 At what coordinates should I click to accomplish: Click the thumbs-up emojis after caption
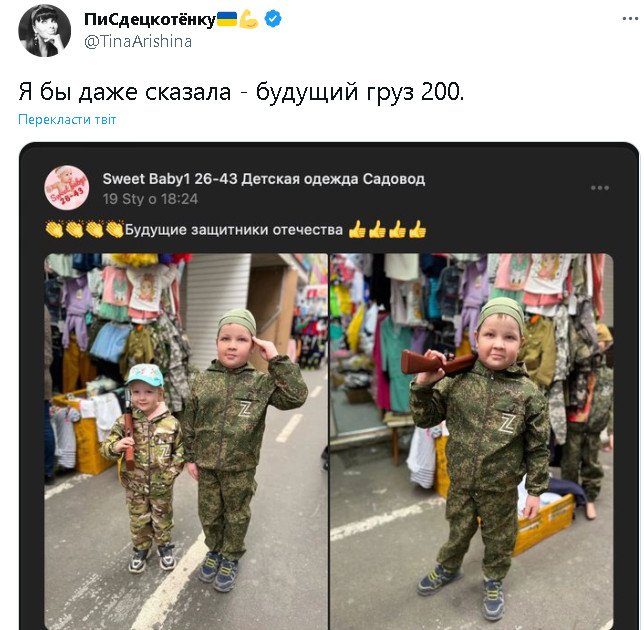click(x=387, y=230)
